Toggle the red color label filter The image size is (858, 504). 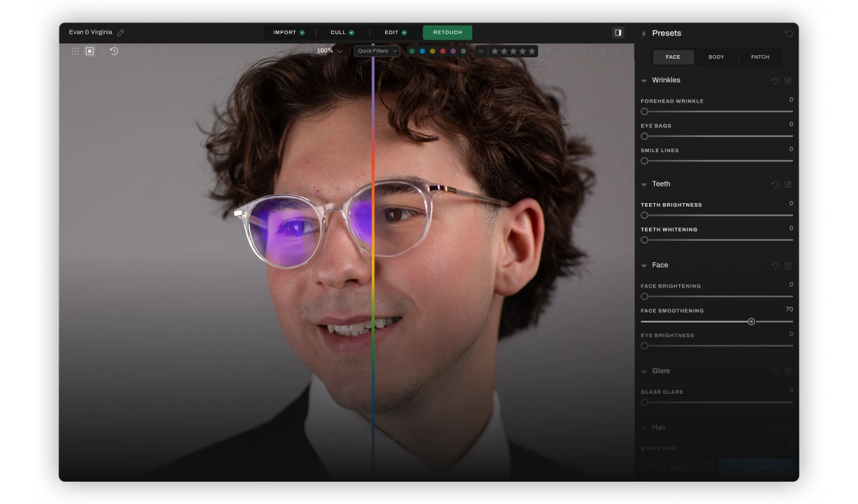click(442, 51)
